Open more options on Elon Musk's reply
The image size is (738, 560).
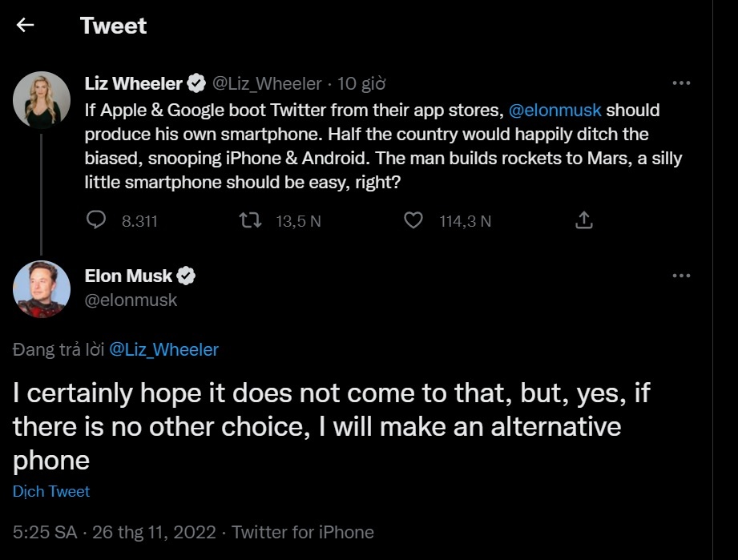(680, 274)
